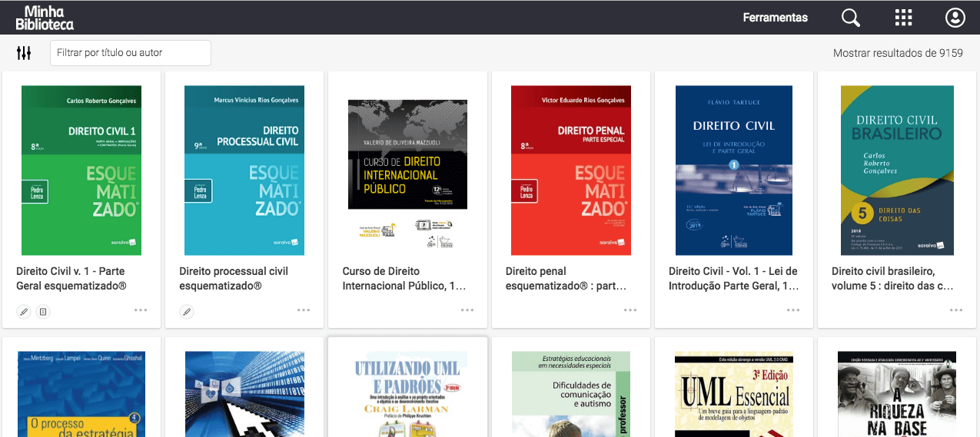Click title Direito civil brasileiro, volume 5
Screen dimensions: 980x437
coord(893,278)
